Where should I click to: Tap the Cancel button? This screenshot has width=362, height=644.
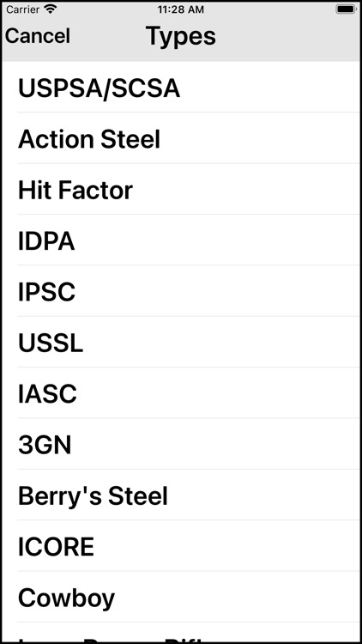click(x=38, y=36)
